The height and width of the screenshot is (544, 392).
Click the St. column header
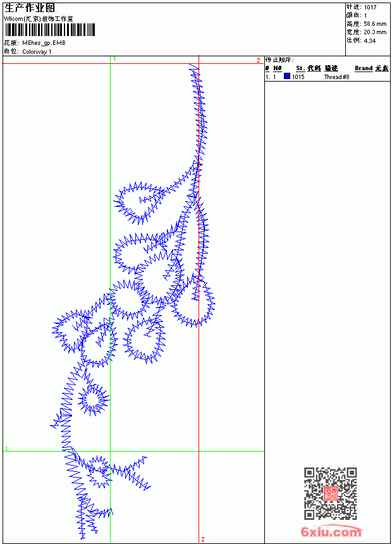(300, 68)
